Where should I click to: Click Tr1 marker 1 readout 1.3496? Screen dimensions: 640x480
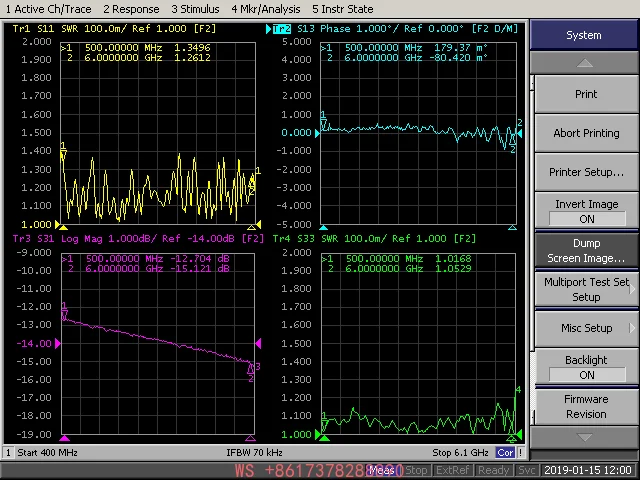(x=192, y=48)
